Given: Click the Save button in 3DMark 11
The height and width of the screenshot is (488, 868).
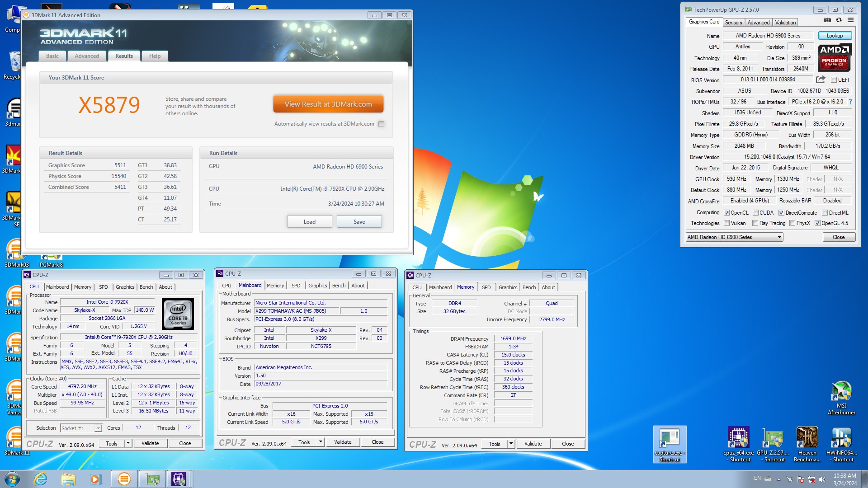Looking at the screenshot, I should (359, 221).
